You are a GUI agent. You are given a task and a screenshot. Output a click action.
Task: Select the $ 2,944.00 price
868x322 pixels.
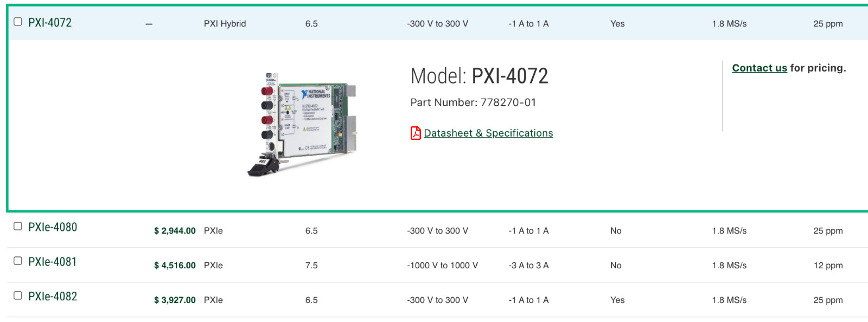point(175,231)
